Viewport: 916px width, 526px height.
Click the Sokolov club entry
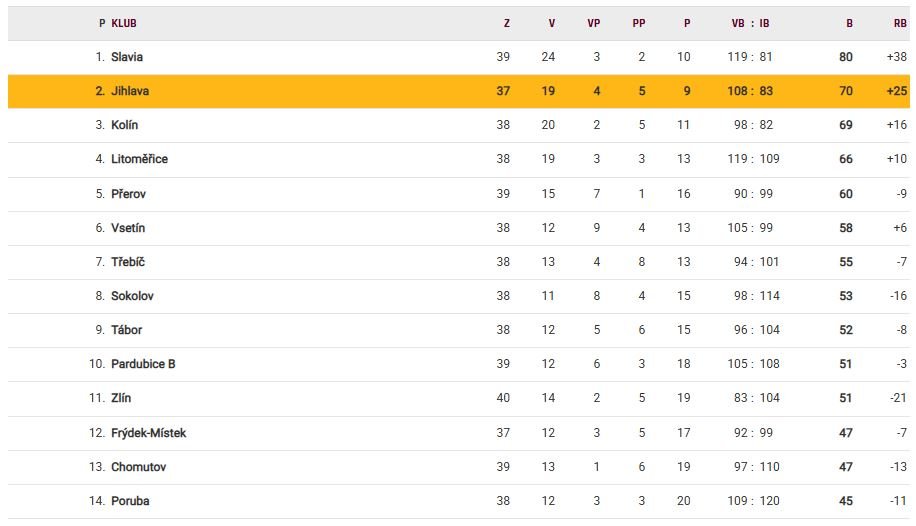coord(132,296)
